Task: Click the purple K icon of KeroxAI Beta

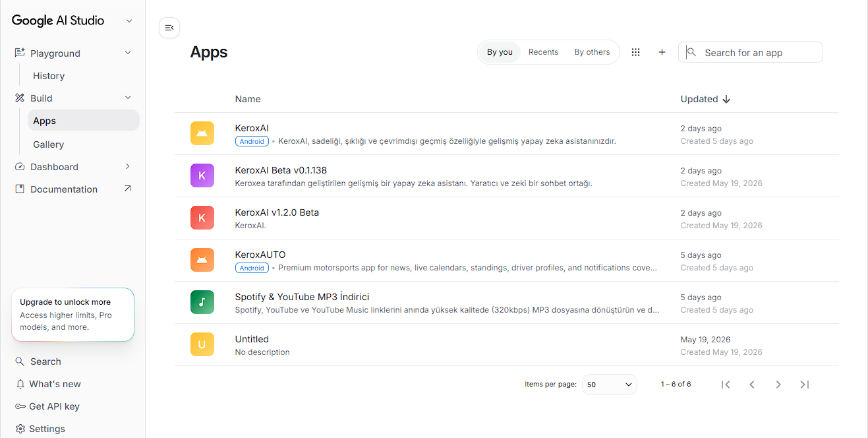Action: pyautogui.click(x=202, y=175)
